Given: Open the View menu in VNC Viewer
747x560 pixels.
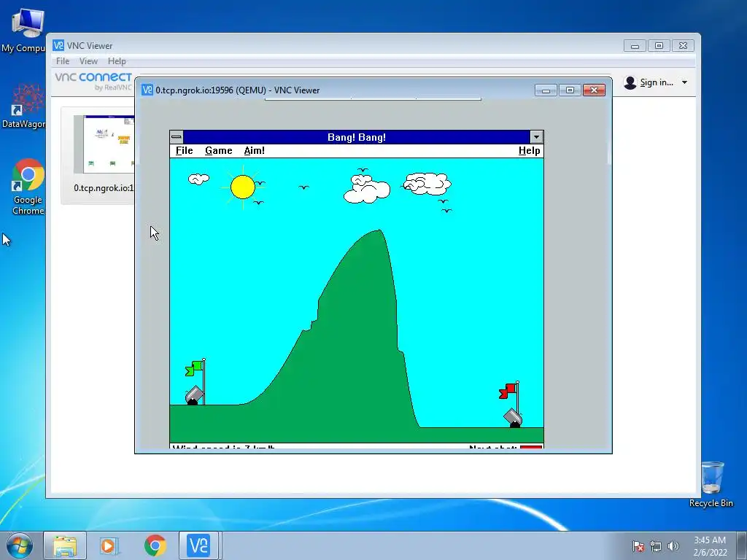Looking at the screenshot, I should pyautogui.click(x=88, y=61).
